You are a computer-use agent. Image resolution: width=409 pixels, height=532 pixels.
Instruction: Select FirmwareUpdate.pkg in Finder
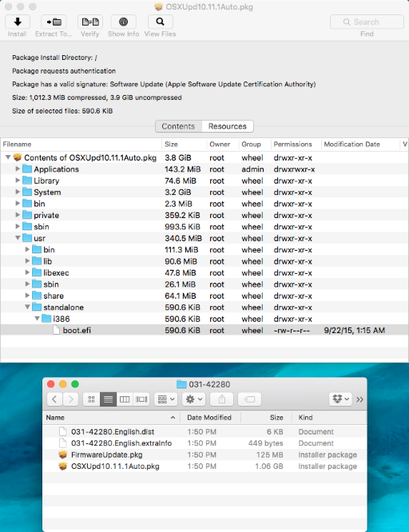pos(204,455)
